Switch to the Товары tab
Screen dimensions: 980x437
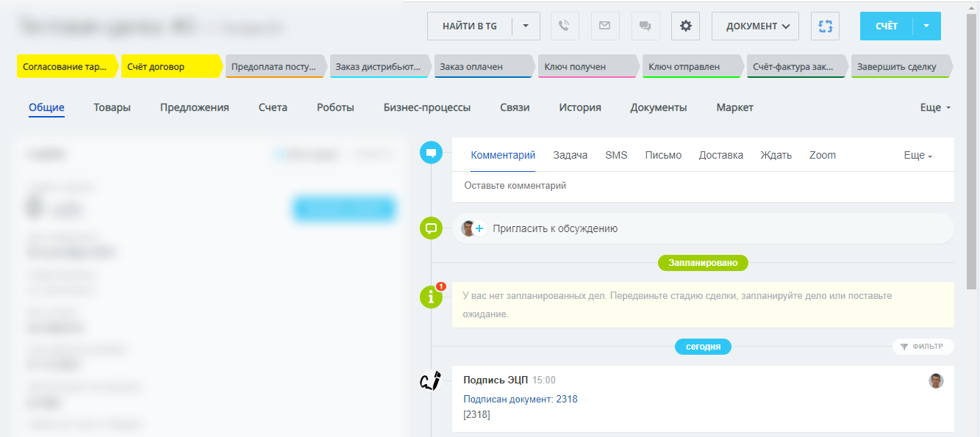[x=112, y=107]
